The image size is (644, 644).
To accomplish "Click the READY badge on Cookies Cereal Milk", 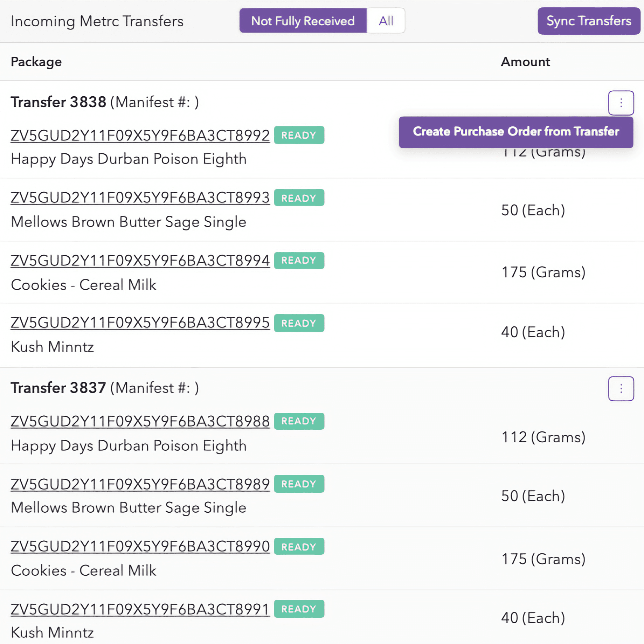I will tap(299, 260).
